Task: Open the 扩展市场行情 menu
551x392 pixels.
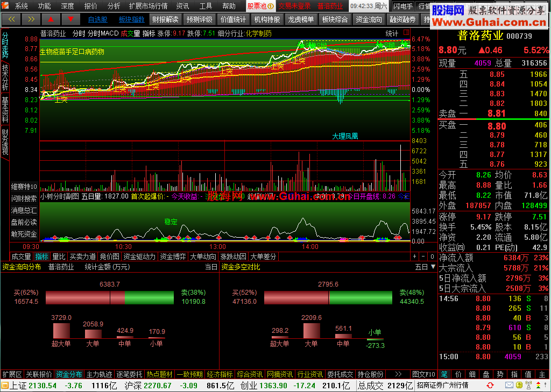Action: (149, 6)
